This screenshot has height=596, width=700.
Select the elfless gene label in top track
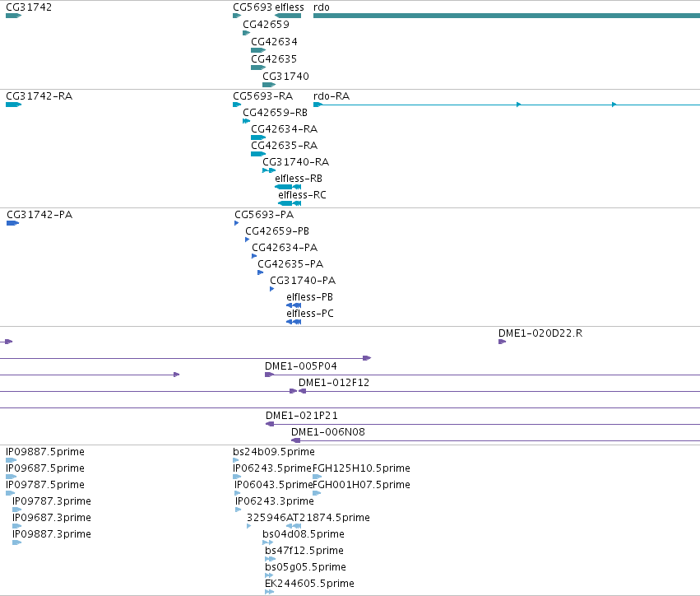pyautogui.click(x=290, y=7)
